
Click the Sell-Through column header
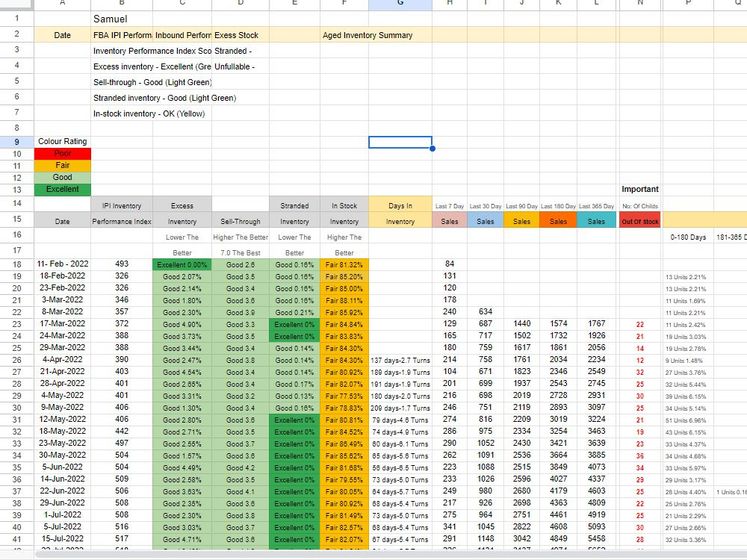241,222
